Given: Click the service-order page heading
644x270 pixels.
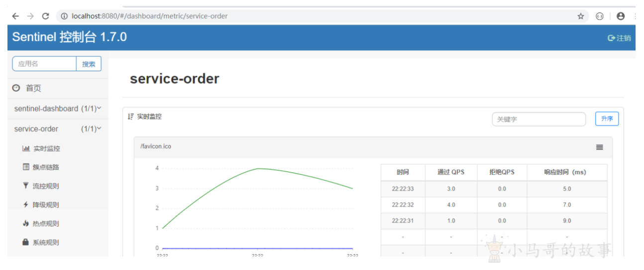Looking at the screenshot, I should [174, 79].
